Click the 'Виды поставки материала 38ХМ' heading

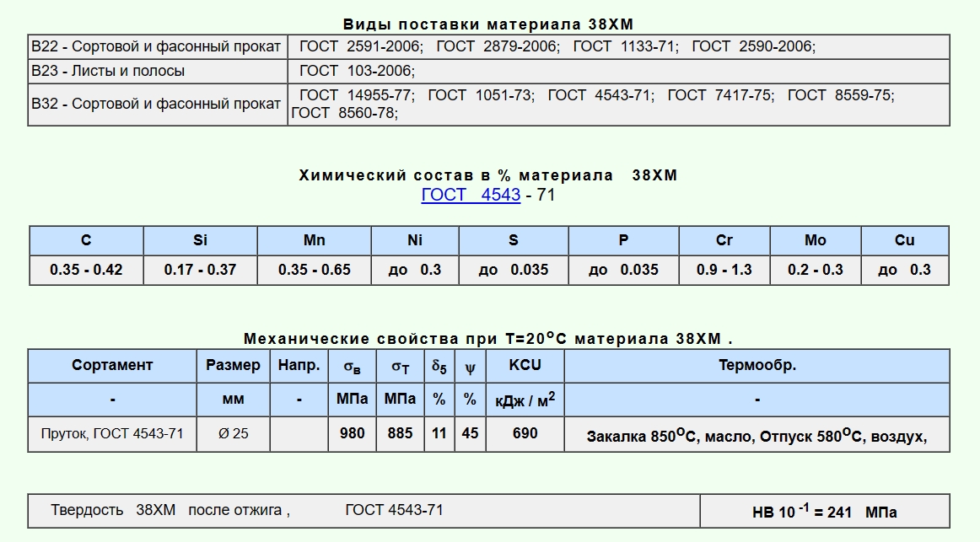point(488,24)
